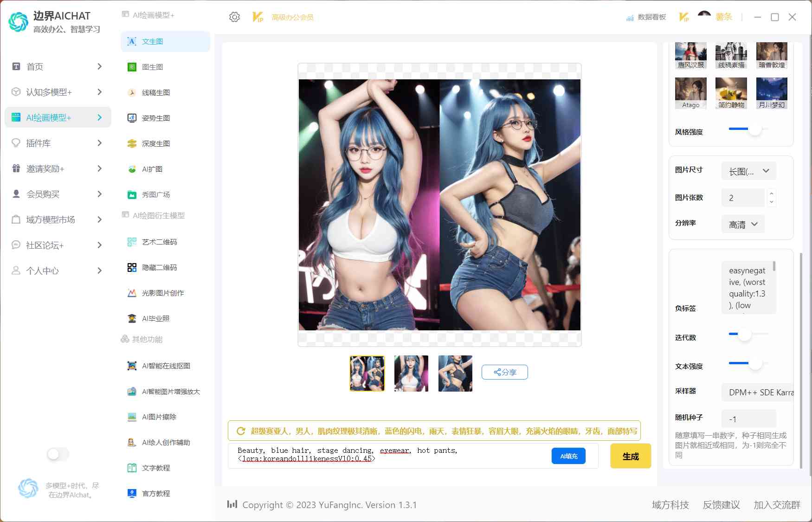The width and height of the screenshot is (812, 522).
Task: Adjust the 迭代数 slider
Action: point(745,334)
